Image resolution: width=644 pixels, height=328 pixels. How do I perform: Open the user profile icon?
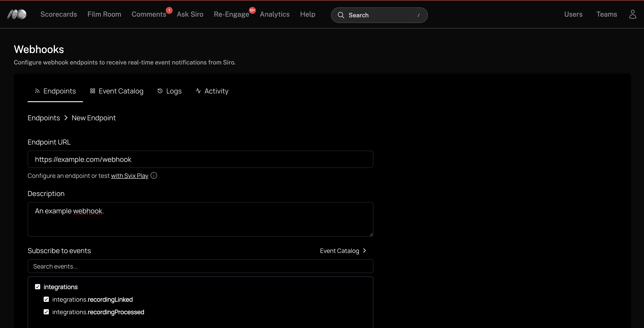point(633,14)
